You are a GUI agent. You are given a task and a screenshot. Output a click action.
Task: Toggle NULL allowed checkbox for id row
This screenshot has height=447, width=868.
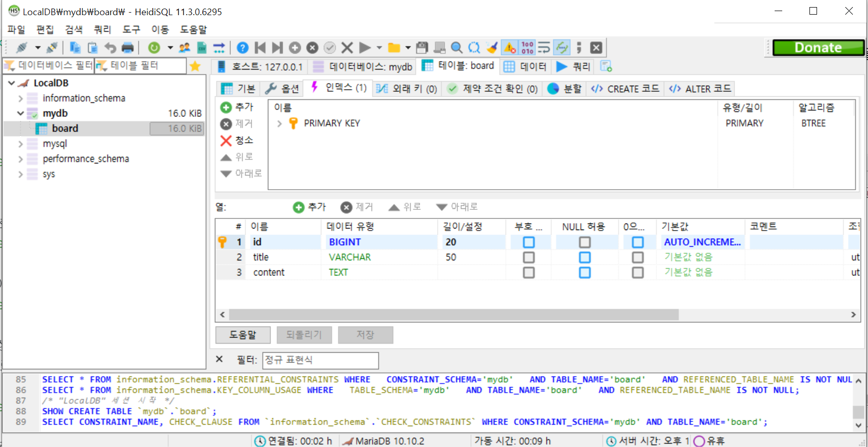585,242
